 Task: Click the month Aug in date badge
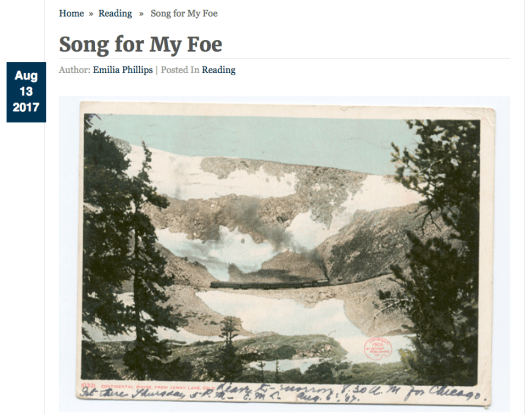(x=26, y=75)
